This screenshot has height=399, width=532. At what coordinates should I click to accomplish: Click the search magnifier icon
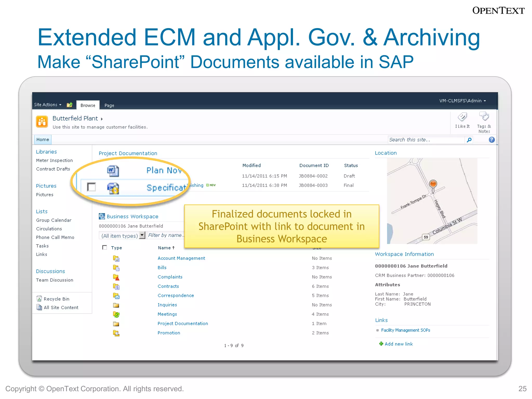tap(469, 140)
